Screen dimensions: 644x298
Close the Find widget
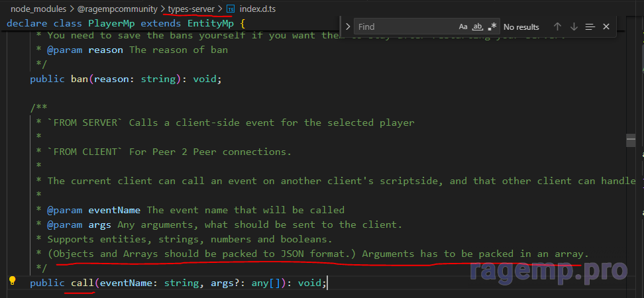[606, 26]
